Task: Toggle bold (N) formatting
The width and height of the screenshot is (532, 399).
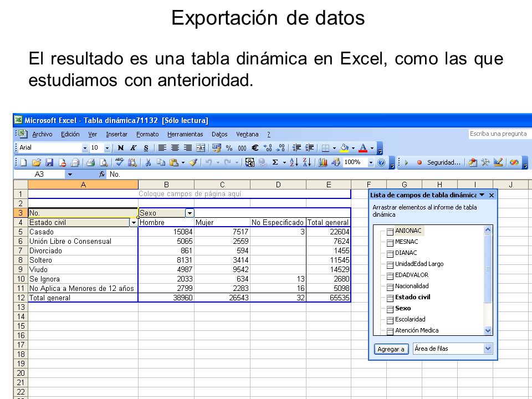Action: coord(120,148)
